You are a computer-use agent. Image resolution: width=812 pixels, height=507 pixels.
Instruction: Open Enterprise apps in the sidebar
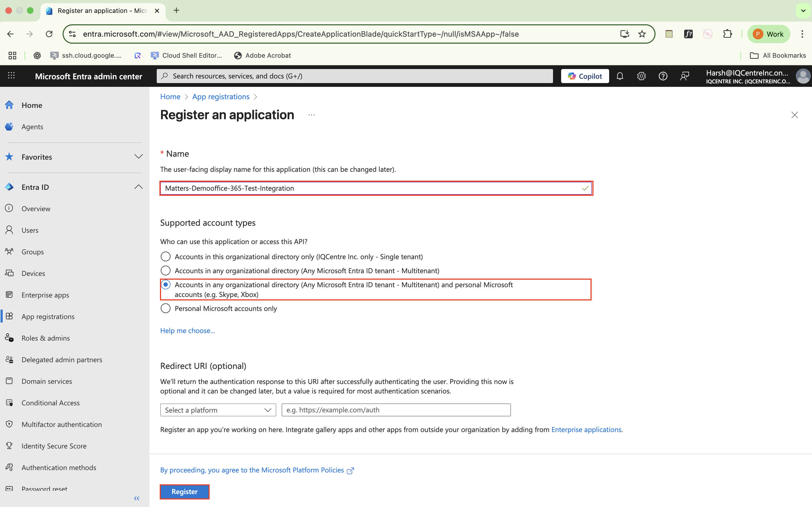point(45,295)
